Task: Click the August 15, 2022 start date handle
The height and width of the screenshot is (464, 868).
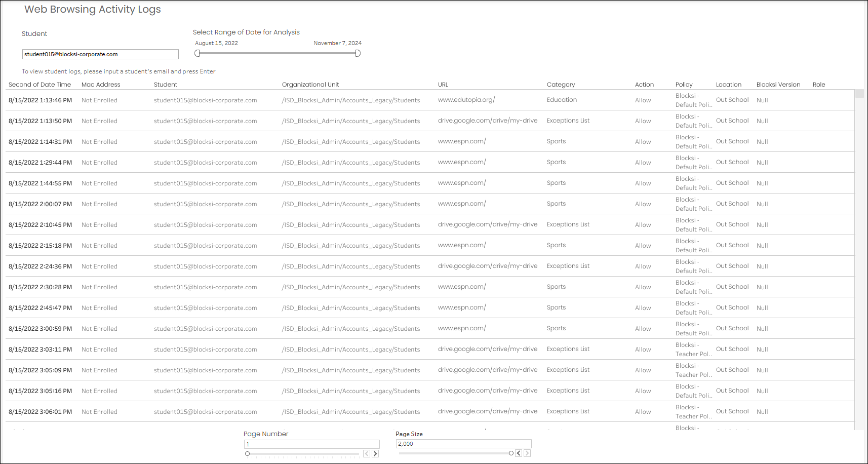Action: [198, 53]
